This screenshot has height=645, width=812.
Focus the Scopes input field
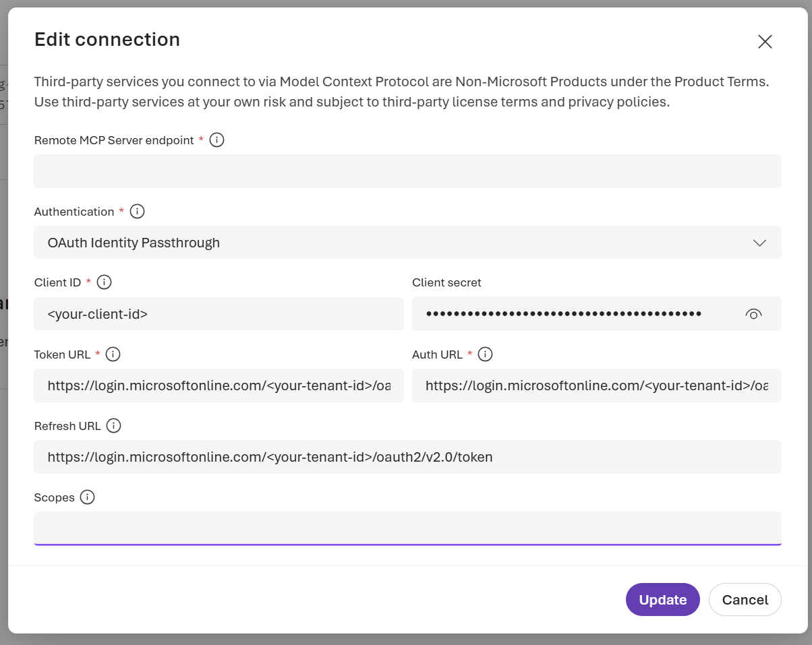(x=407, y=528)
